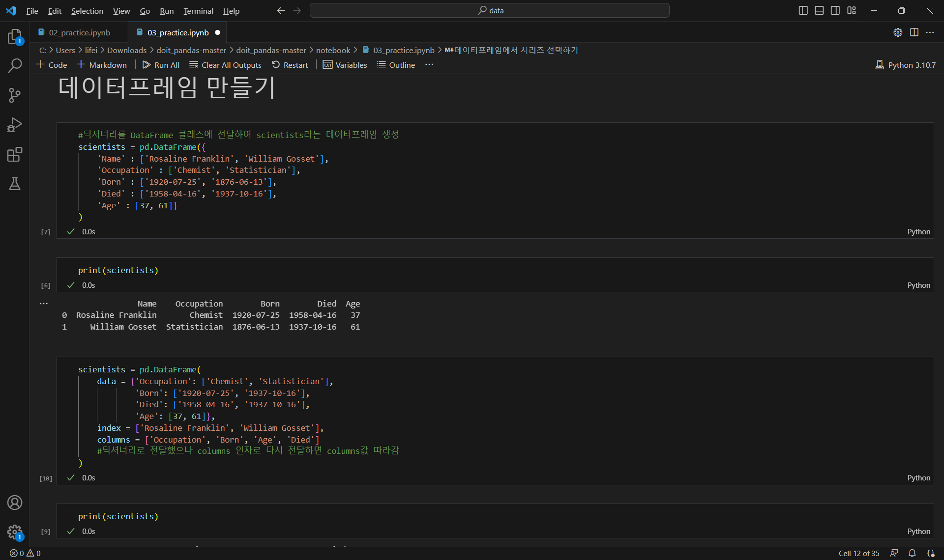Click the Run All button
The height and width of the screenshot is (560, 944).
pyautogui.click(x=161, y=65)
